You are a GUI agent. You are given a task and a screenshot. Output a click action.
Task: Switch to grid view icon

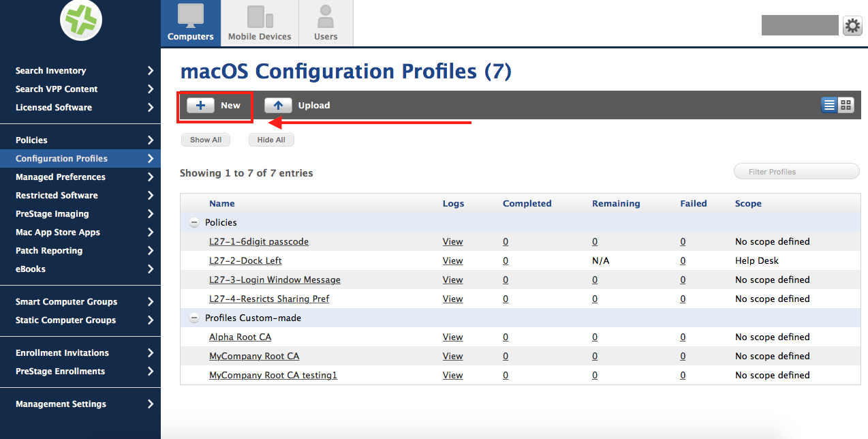pyautogui.click(x=846, y=105)
